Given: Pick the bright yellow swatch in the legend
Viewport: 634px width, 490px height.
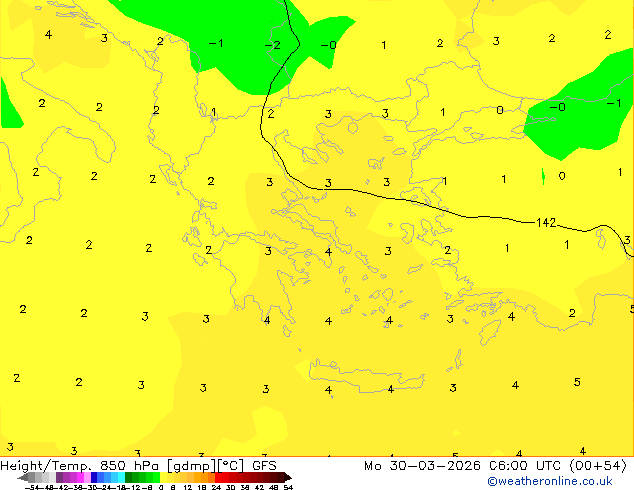Looking at the screenshot, I should tap(164, 477).
